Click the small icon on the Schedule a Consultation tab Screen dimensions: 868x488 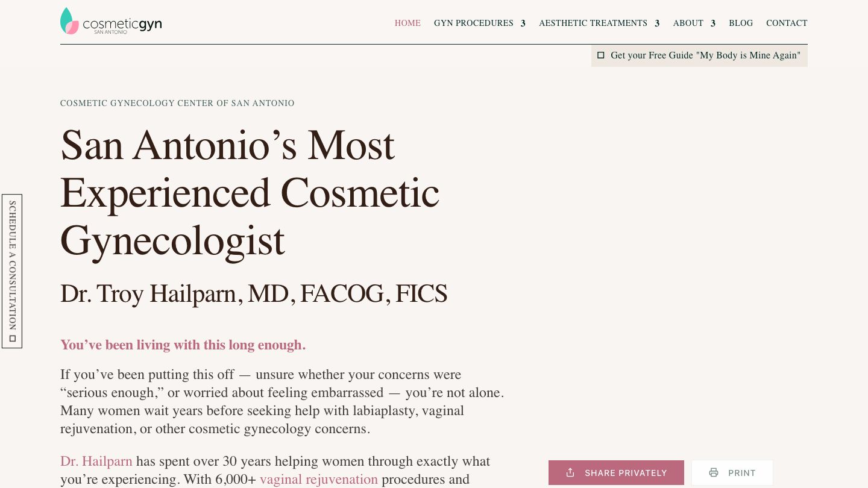pyautogui.click(x=12, y=338)
